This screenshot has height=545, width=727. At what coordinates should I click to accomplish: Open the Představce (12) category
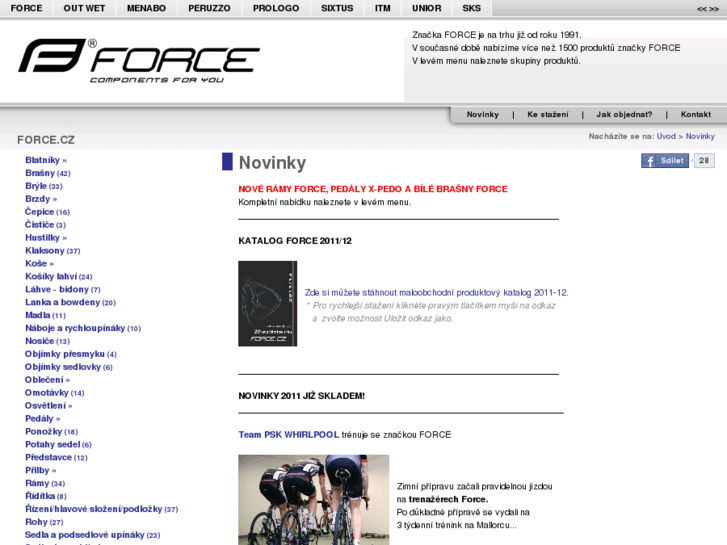tap(56, 458)
